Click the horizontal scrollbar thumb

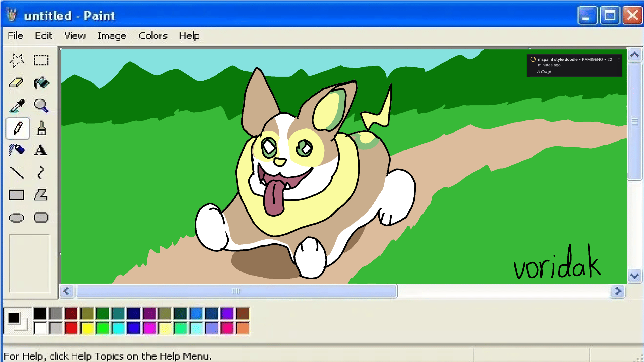coord(237,291)
